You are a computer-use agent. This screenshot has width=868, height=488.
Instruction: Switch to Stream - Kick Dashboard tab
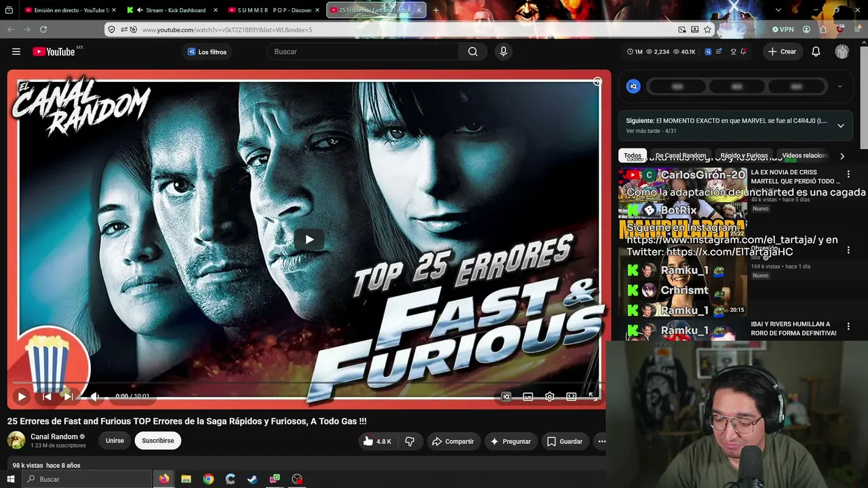pos(172,10)
